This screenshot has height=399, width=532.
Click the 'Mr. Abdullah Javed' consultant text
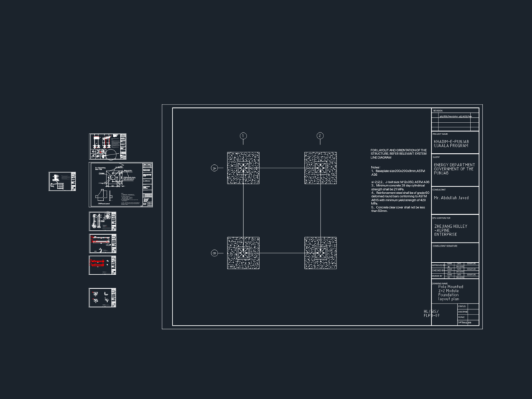(x=451, y=197)
